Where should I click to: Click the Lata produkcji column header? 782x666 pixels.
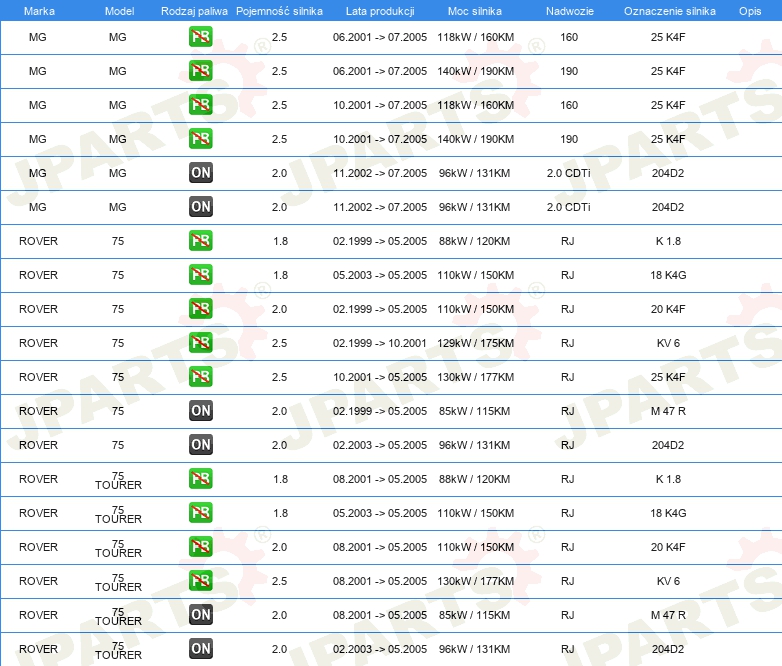pyautogui.click(x=380, y=11)
